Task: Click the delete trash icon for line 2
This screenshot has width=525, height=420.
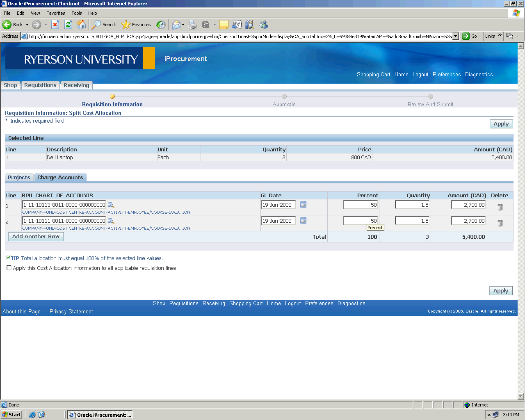Action: [500, 223]
